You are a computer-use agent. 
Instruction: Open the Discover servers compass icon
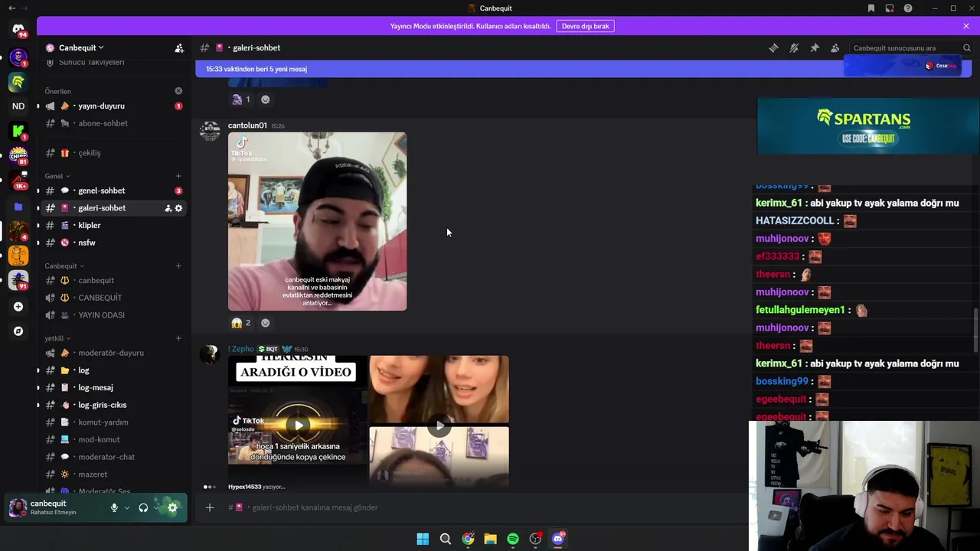point(18,331)
